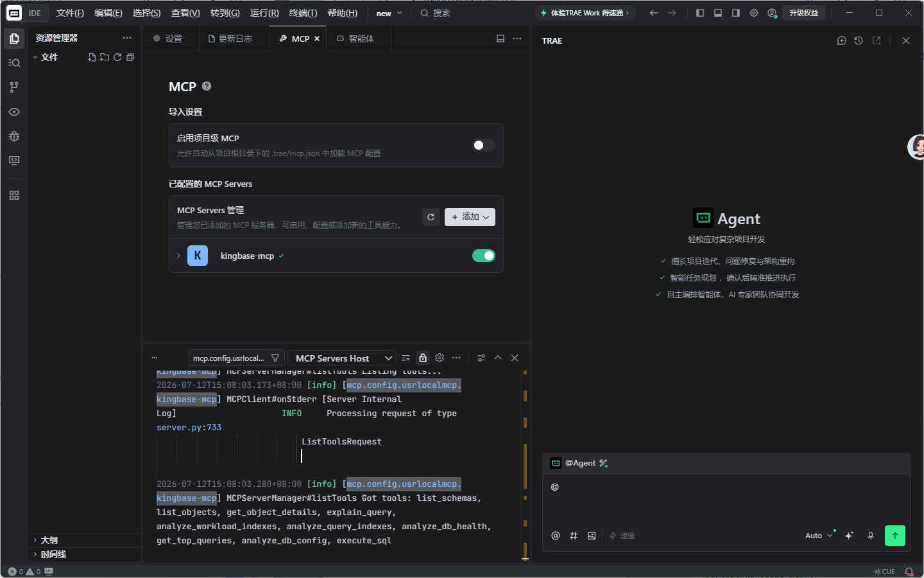
Task: Collapse the 文件 section in the explorer
Action: 49,57
